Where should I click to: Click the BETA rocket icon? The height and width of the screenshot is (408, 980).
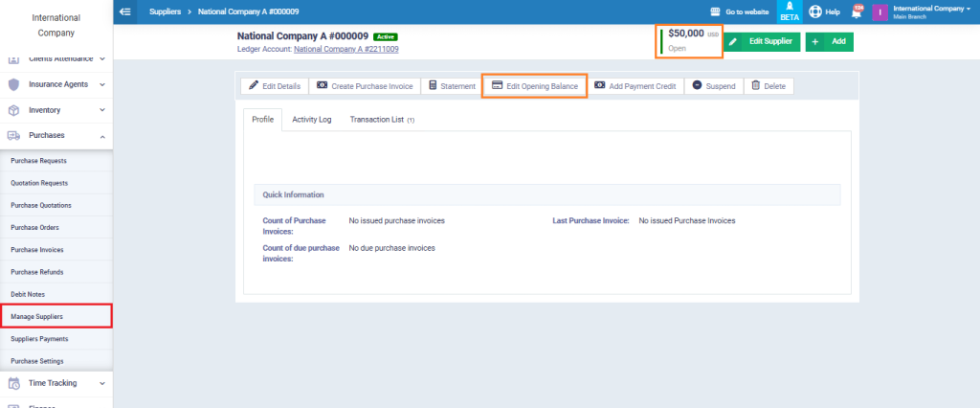790,7
